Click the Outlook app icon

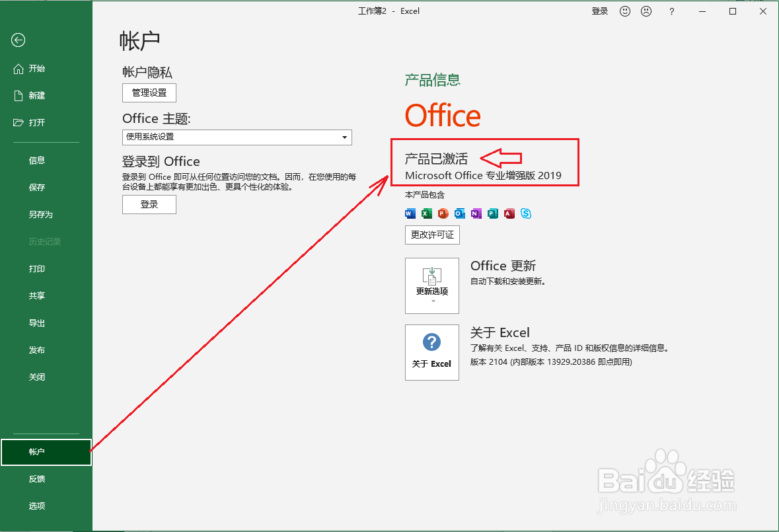460,213
